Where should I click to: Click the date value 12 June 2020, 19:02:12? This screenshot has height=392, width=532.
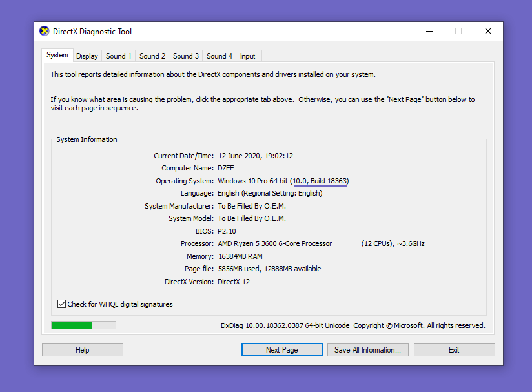coord(256,156)
